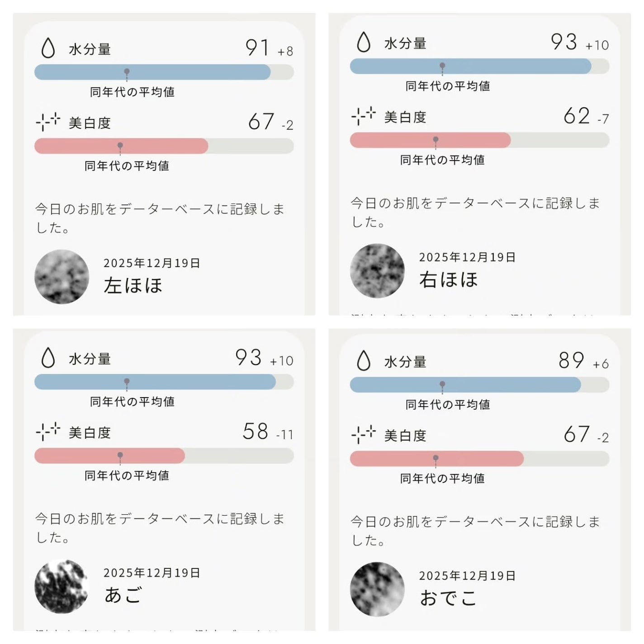Open the 右ほほ skin texture thumbnail

tap(377, 270)
